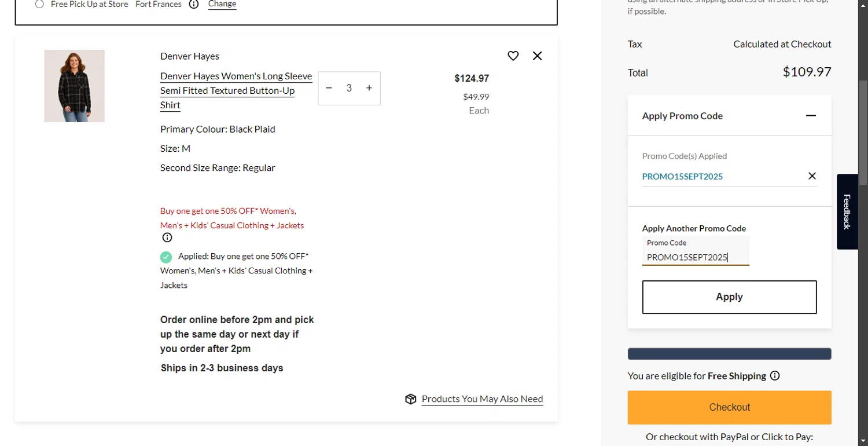Image resolution: width=868 pixels, height=446 pixels.
Task: Click the Free Shipping info icon
Action: click(x=775, y=376)
